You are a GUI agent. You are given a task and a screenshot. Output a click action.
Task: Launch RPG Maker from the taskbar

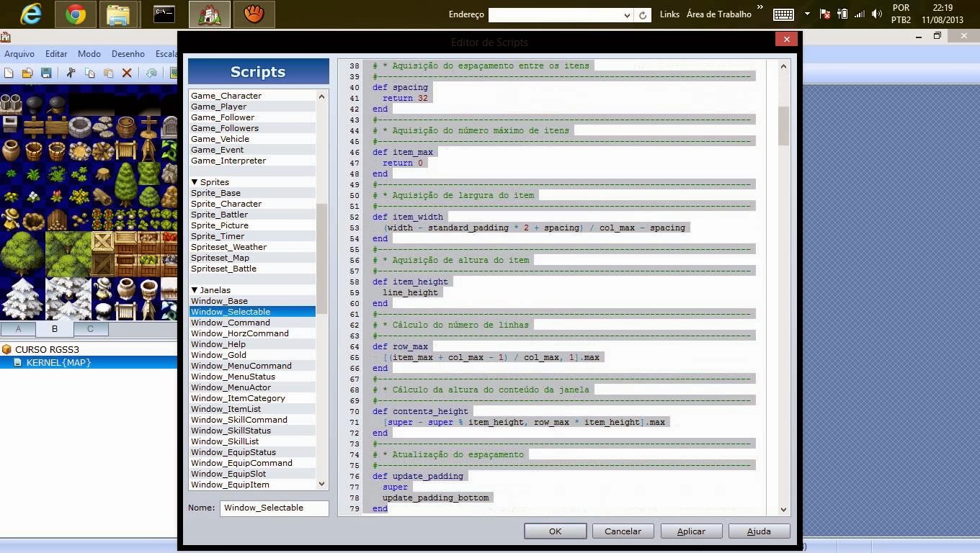tap(209, 14)
